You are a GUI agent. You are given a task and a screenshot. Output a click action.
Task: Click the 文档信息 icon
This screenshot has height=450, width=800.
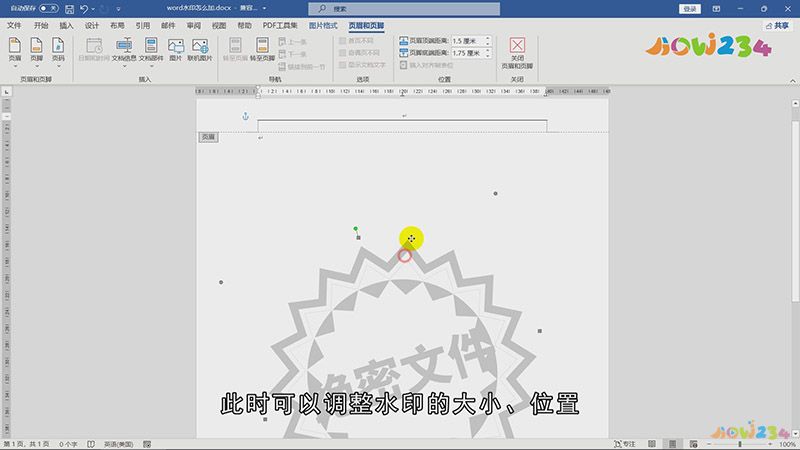pyautogui.click(x=124, y=45)
